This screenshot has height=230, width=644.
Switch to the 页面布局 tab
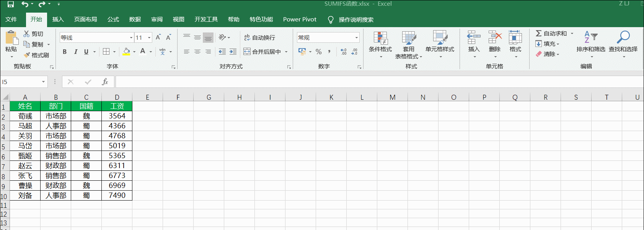coord(85,19)
